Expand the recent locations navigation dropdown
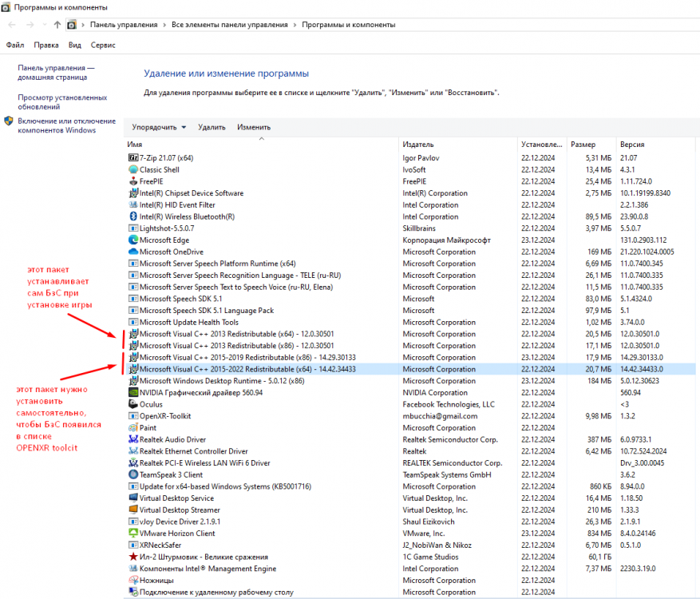This screenshot has width=700, height=599. (x=45, y=25)
